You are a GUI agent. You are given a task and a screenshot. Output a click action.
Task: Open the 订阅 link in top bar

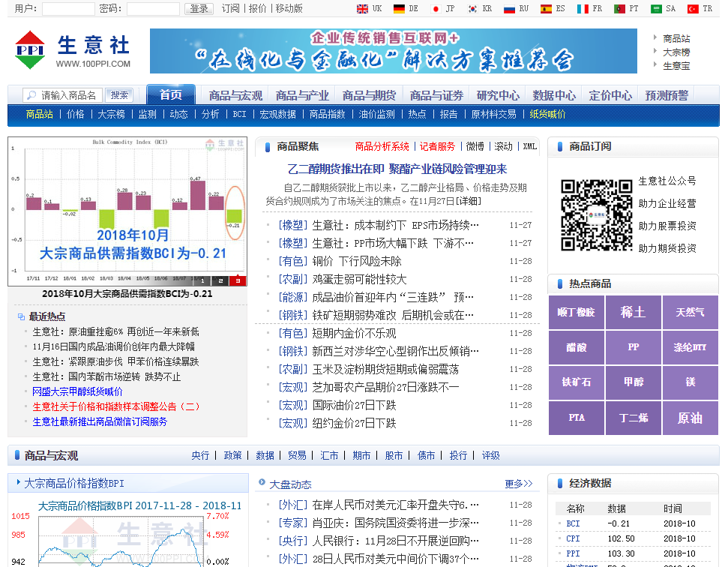tap(230, 8)
